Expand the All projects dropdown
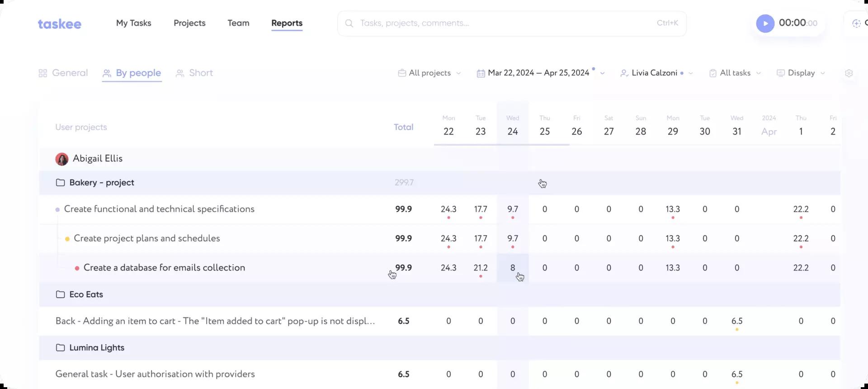 pos(429,73)
